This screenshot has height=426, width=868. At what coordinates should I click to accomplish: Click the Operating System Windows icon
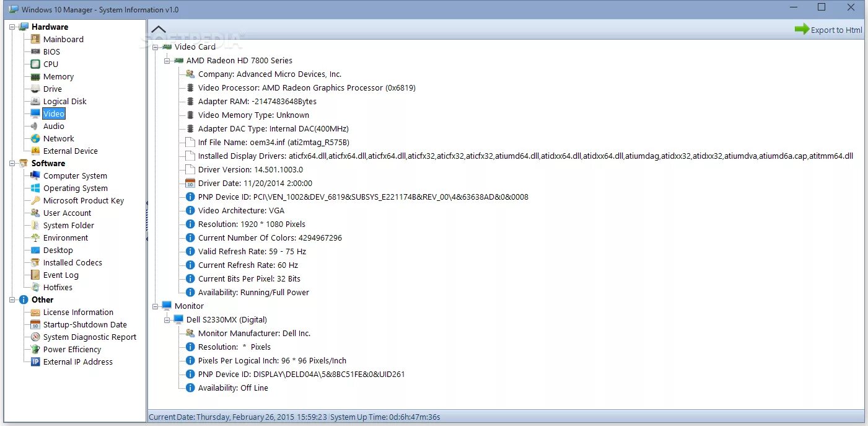point(35,188)
